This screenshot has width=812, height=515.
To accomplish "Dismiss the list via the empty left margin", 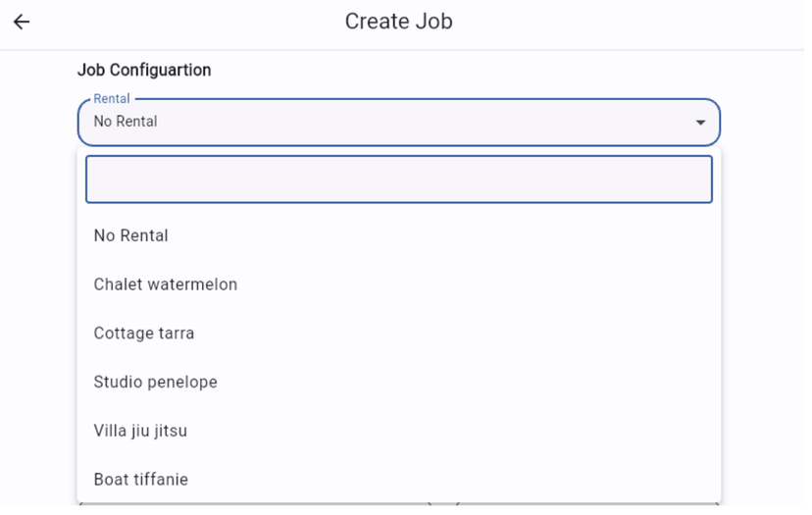I will click(37, 324).
